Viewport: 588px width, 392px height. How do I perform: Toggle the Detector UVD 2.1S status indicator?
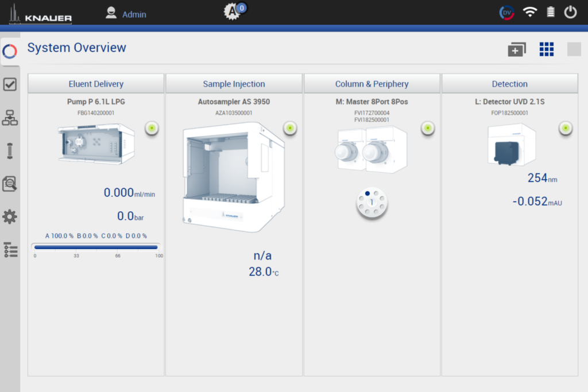tap(566, 128)
